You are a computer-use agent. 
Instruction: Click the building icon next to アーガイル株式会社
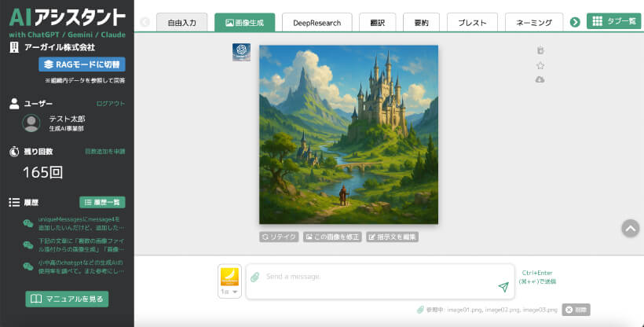click(14, 47)
